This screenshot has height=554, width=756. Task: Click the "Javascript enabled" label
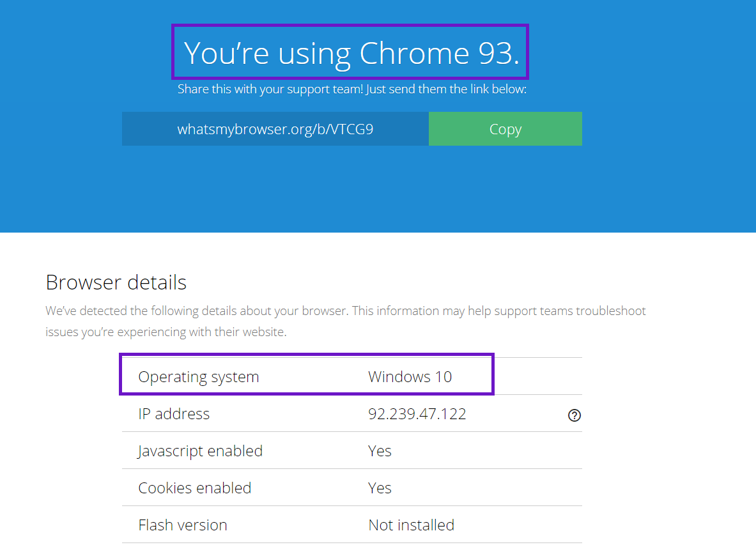tap(200, 451)
